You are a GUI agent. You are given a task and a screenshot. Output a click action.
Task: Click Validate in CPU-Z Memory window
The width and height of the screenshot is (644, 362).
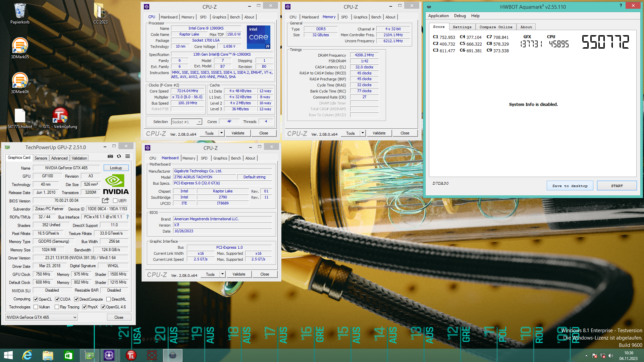click(379, 133)
